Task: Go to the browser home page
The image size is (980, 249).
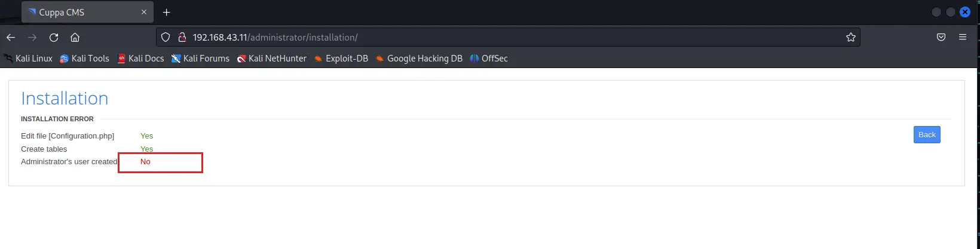Action: [x=75, y=37]
